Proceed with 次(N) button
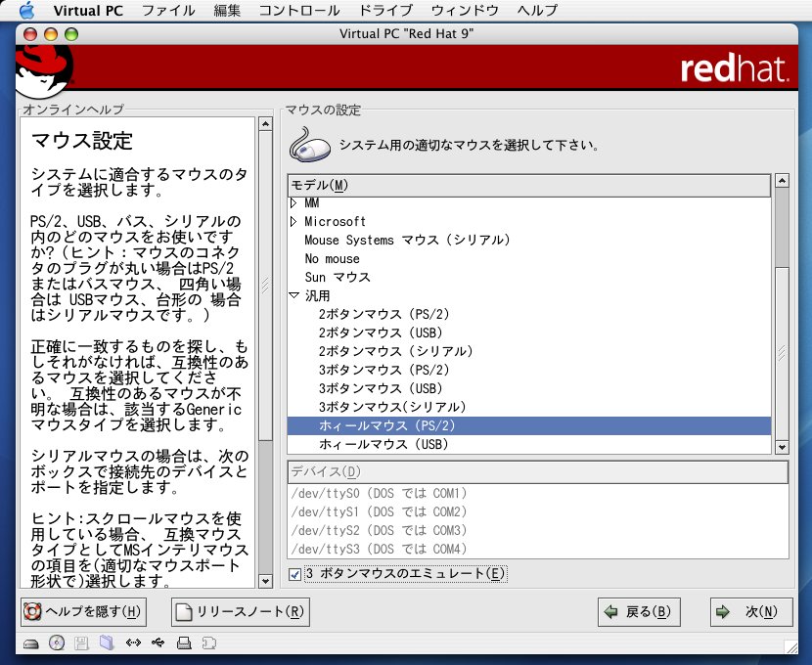 [x=751, y=612]
